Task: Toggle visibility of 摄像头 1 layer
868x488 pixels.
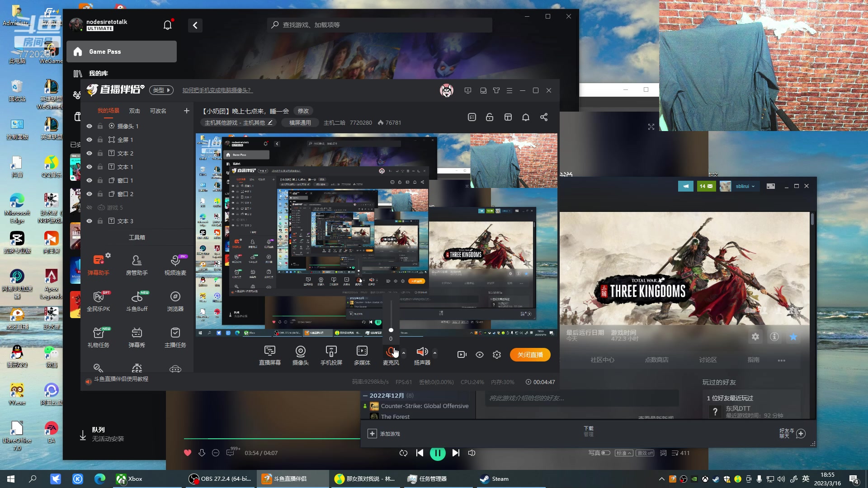Action: point(89,126)
